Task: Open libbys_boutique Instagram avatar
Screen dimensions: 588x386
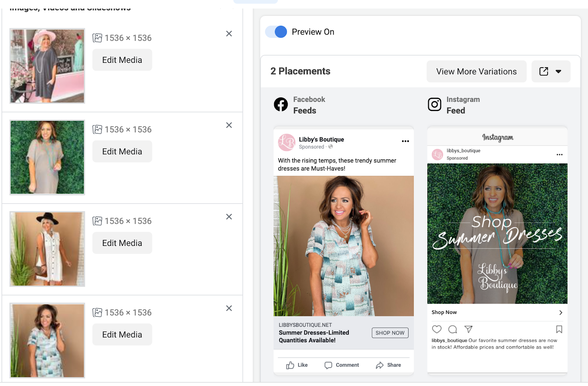Action: [437, 154]
